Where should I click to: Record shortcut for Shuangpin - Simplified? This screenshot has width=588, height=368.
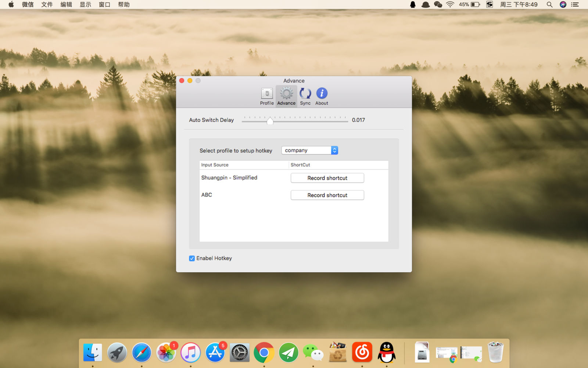[x=327, y=178]
